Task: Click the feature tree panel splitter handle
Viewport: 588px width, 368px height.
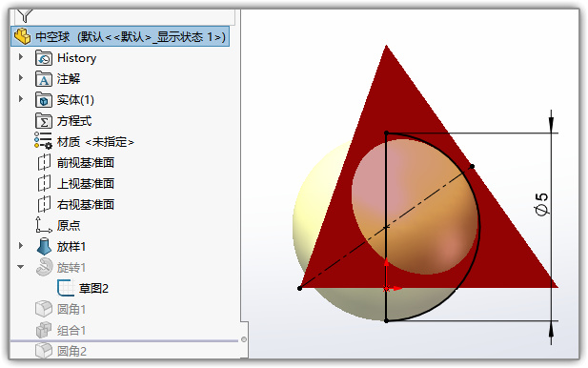Action: pyautogui.click(x=244, y=339)
